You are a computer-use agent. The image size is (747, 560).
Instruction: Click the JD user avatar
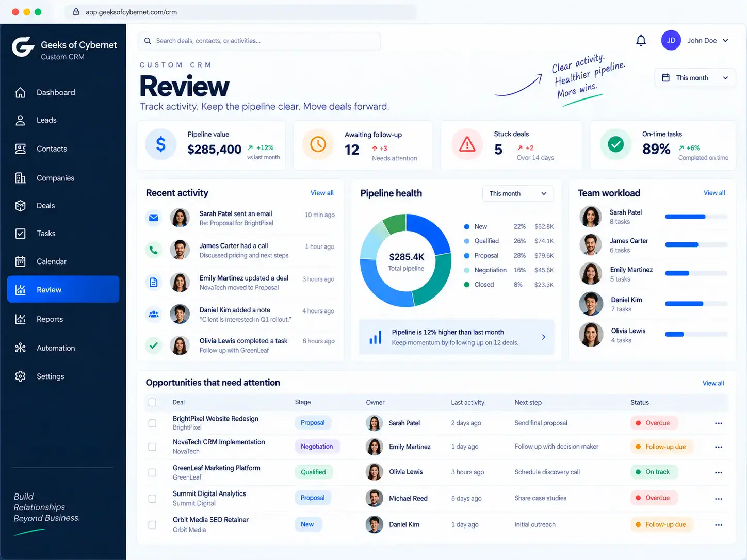coord(671,40)
